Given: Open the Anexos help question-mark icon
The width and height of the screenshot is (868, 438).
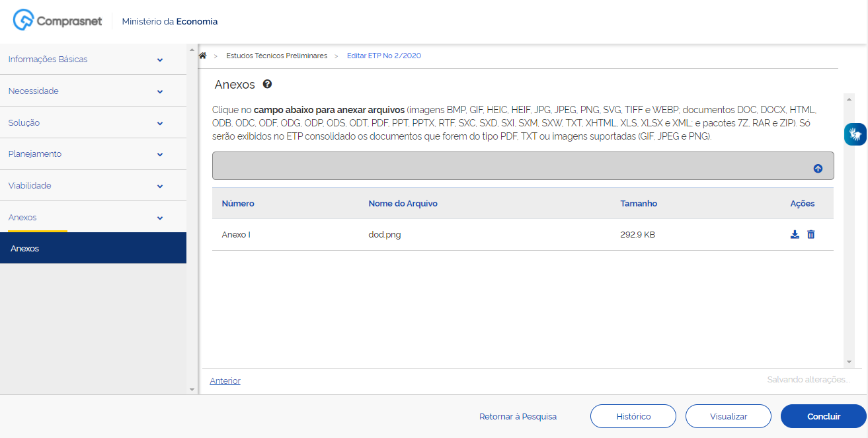Looking at the screenshot, I should click(x=267, y=84).
